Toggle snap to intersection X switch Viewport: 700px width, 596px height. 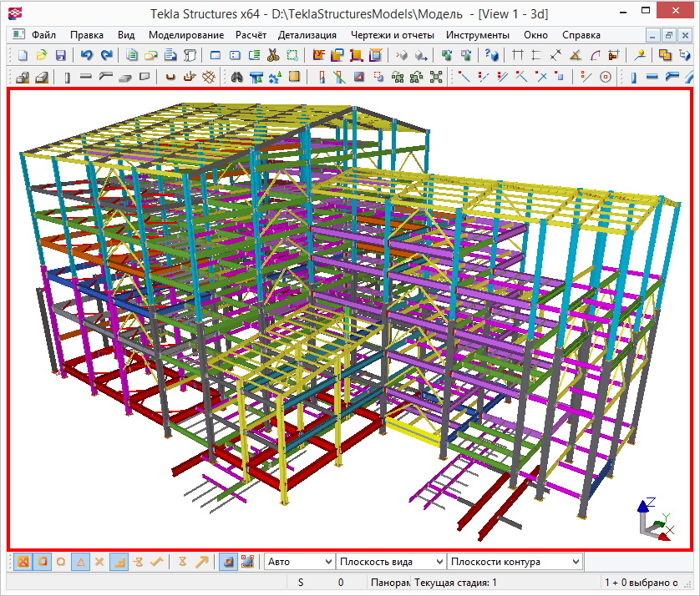[99, 562]
